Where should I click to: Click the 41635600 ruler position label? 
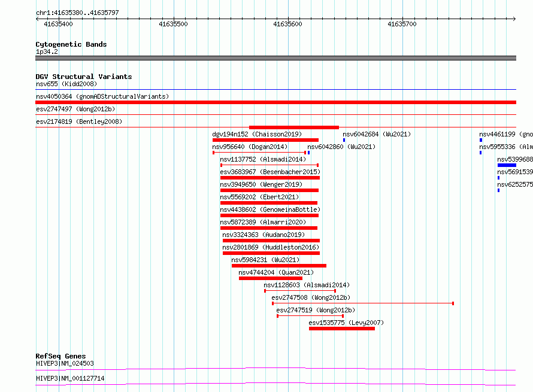click(287, 24)
